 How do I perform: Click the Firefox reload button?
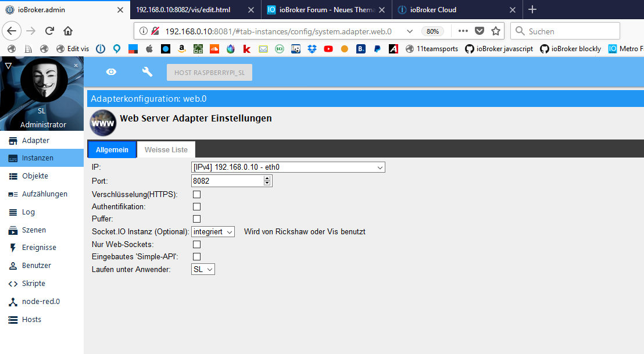(50, 31)
